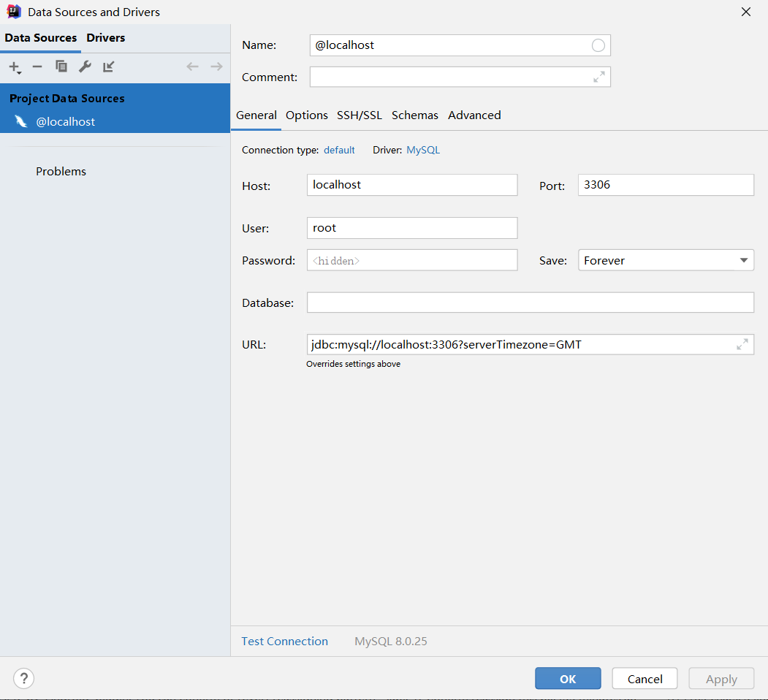This screenshot has width=768, height=700.
Task: Click the make global arrow icon
Action: [108, 67]
